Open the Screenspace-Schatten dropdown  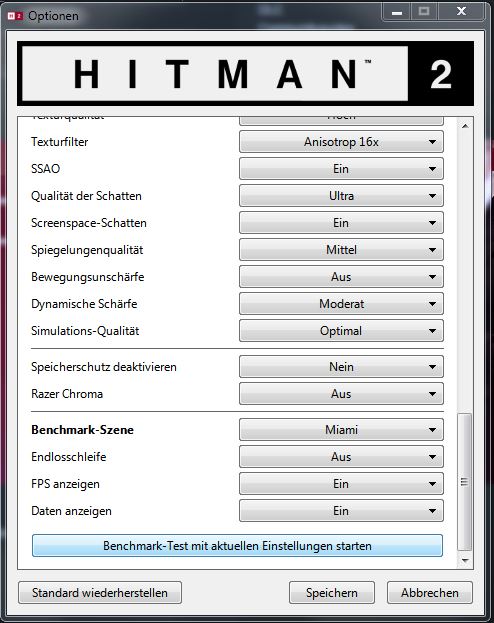[341, 223]
